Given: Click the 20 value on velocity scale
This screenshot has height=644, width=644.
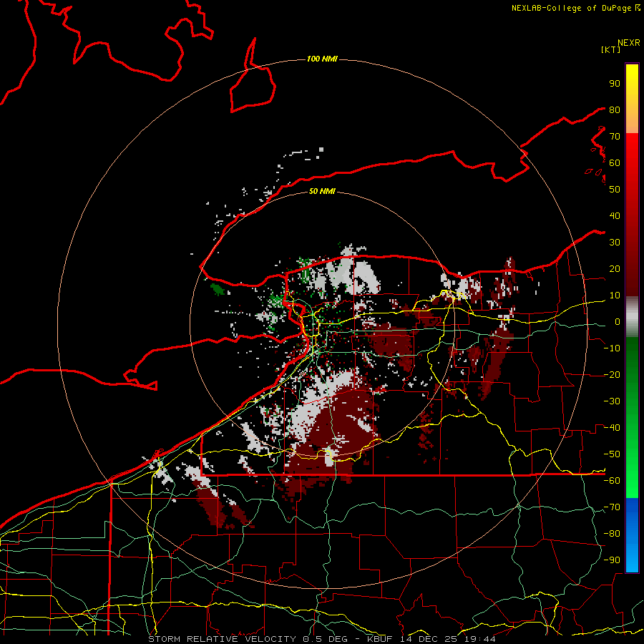Looking at the screenshot, I should tap(615, 268).
